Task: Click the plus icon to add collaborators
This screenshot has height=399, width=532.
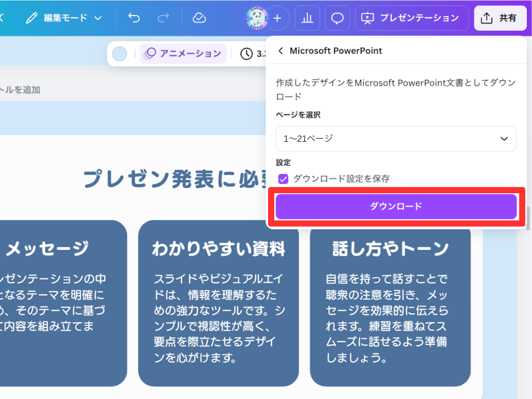Action: [x=277, y=18]
